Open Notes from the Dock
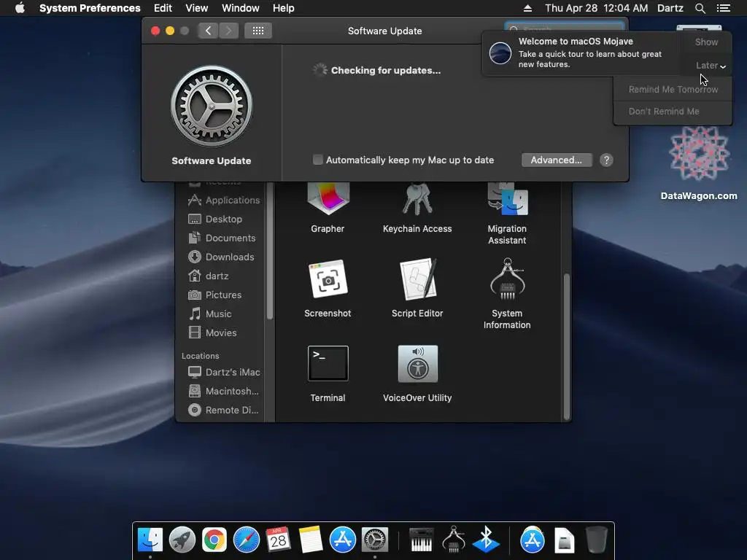 click(310, 540)
